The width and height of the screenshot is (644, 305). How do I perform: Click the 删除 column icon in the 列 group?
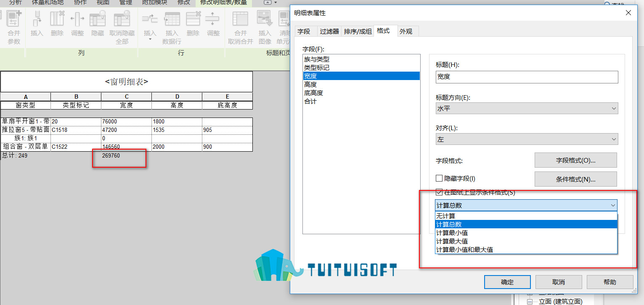pyautogui.click(x=57, y=19)
